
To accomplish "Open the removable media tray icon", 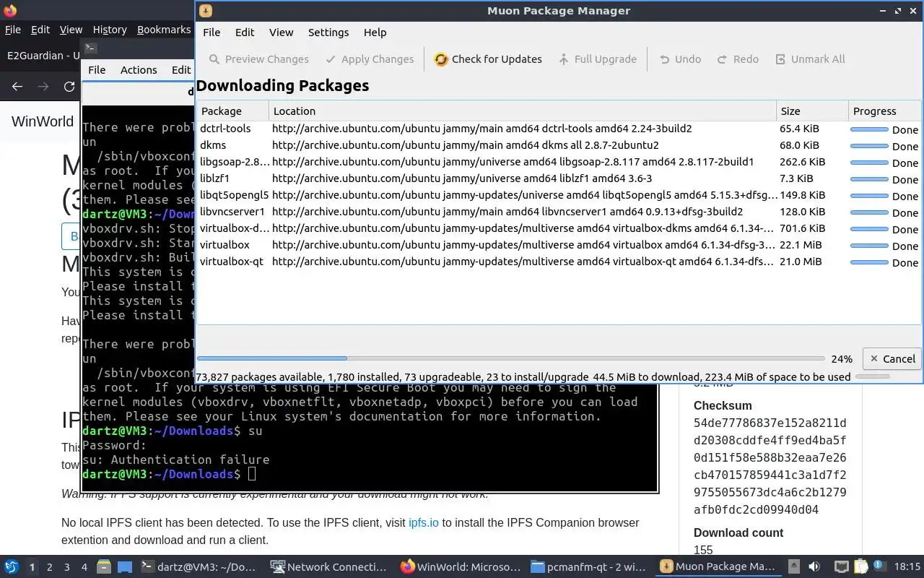I will (x=794, y=567).
